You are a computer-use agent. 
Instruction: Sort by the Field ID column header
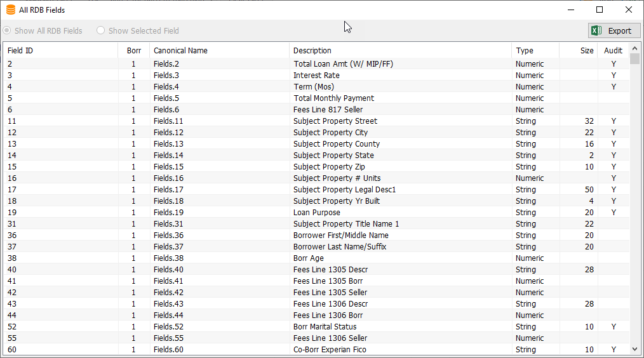pyautogui.click(x=60, y=51)
